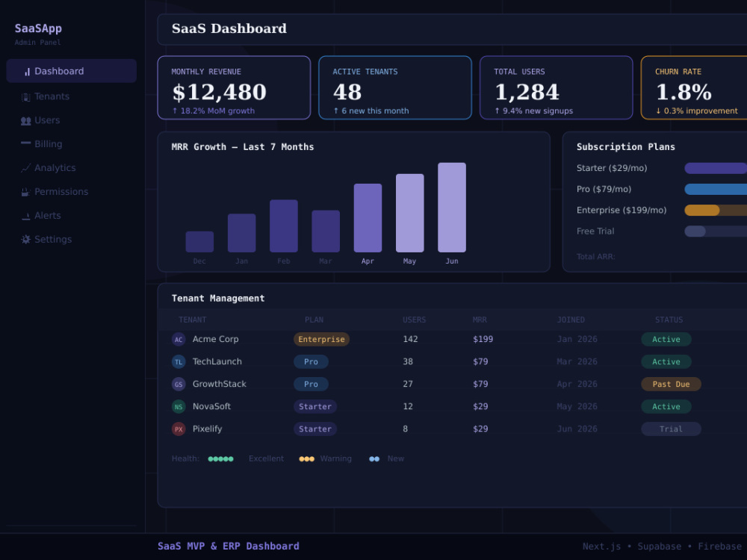Select the Monthly Revenue card
The width and height of the screenshot is (747, 560).
click(234, 87)
